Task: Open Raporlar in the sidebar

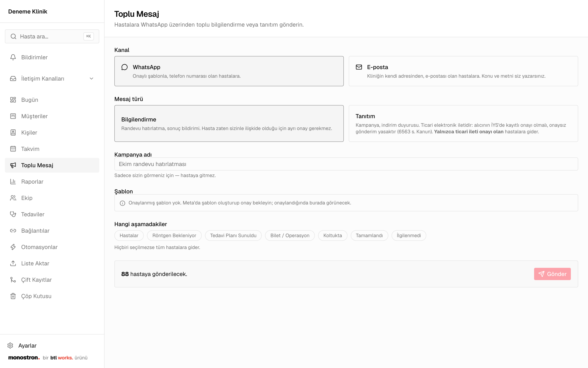Action: pos(52,182)
